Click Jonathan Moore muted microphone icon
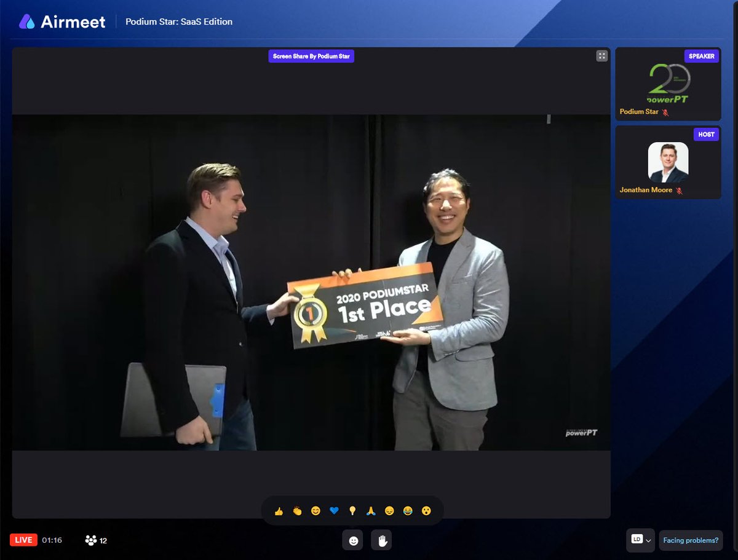This screenshot has height=560, width=738. (680, 191)
